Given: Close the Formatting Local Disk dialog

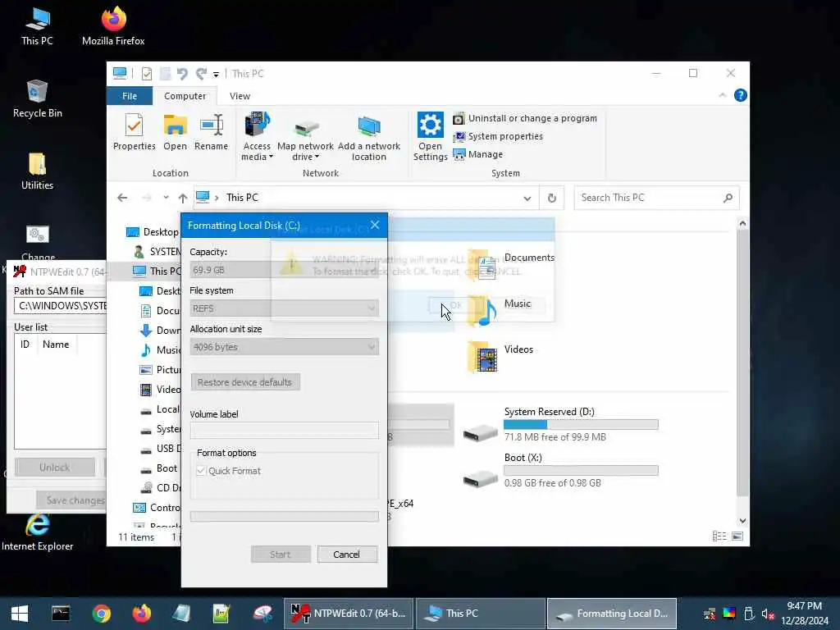Looking at the screenshot, I should pos(375,225).
